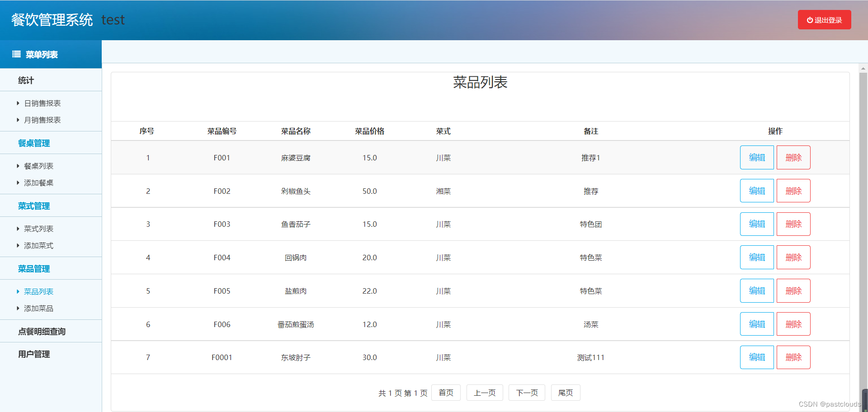Open 餐桌列表 in the sidebar
The width and height of the screenshot is (868, 412).
pyautogui.click(x=39, y=166)
